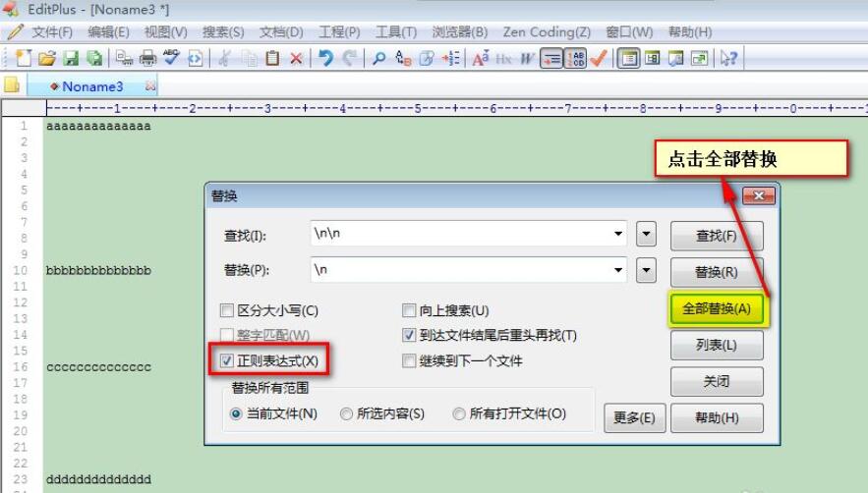
Task: Undo the last action via blue arrow
Action: click(x=325, y=58)
